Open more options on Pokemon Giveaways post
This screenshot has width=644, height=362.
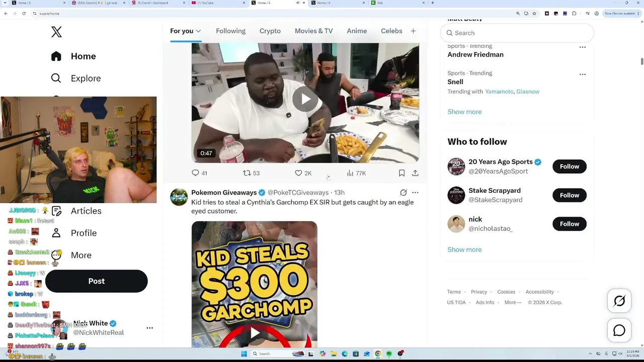[415, 193]
